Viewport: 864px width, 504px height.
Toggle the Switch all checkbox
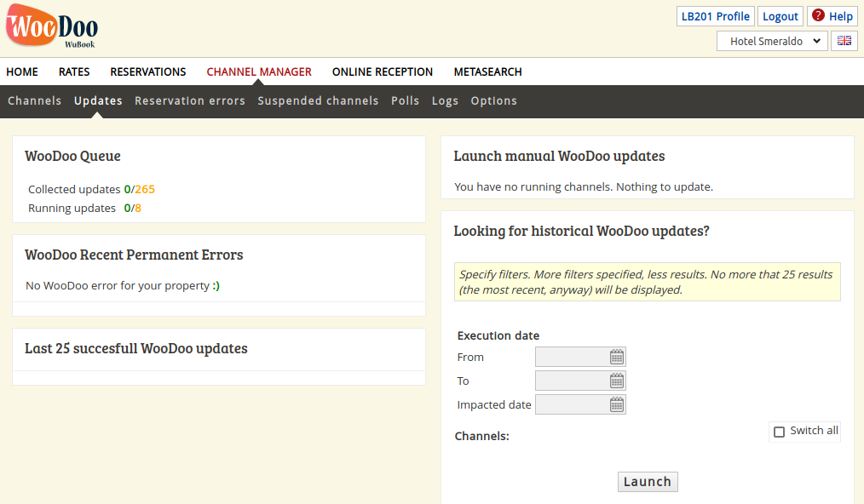point(779,432)
